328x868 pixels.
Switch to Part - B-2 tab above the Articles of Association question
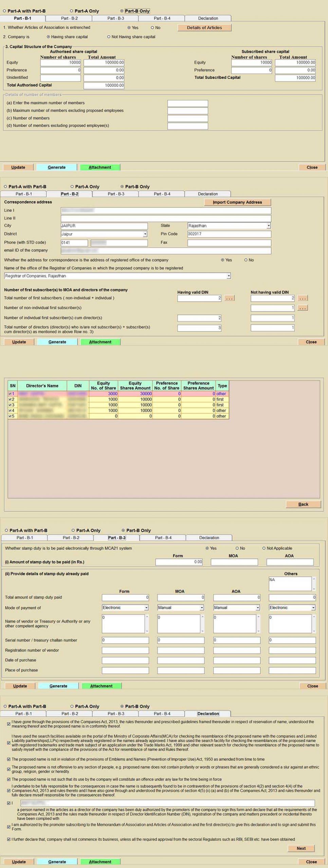pos(69,18)
